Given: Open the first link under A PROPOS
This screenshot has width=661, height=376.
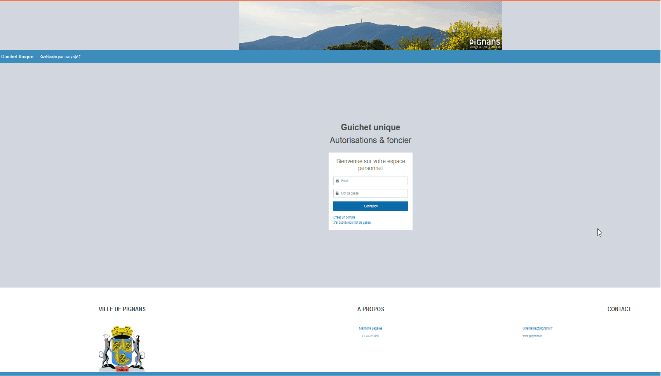Looking at the screenshot, I should point(370,328).
